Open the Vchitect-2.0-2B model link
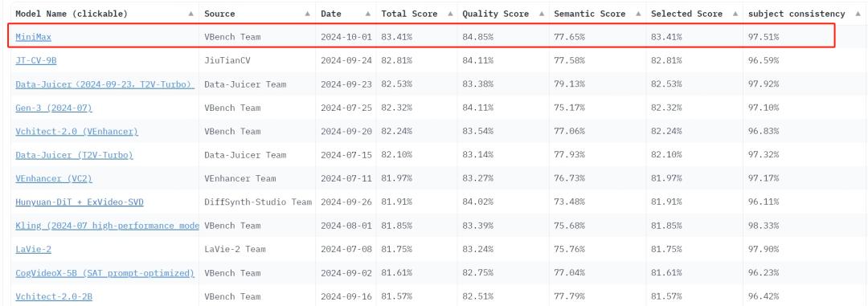Image resolution: width=868 pixels, height=306 pixels. 54,296
